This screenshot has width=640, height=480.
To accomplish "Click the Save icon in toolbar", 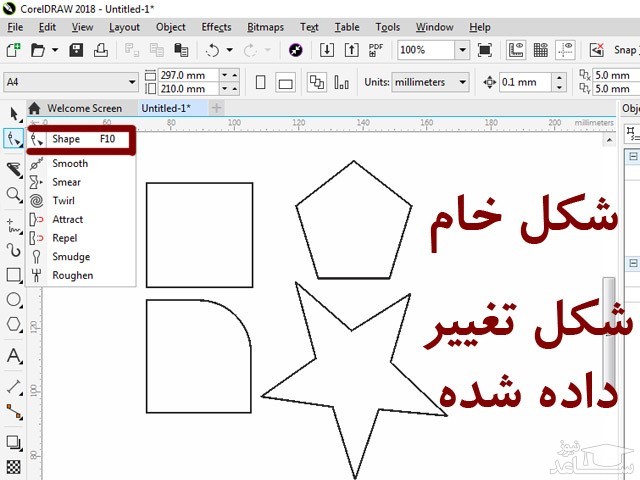I will coord(76,49).
